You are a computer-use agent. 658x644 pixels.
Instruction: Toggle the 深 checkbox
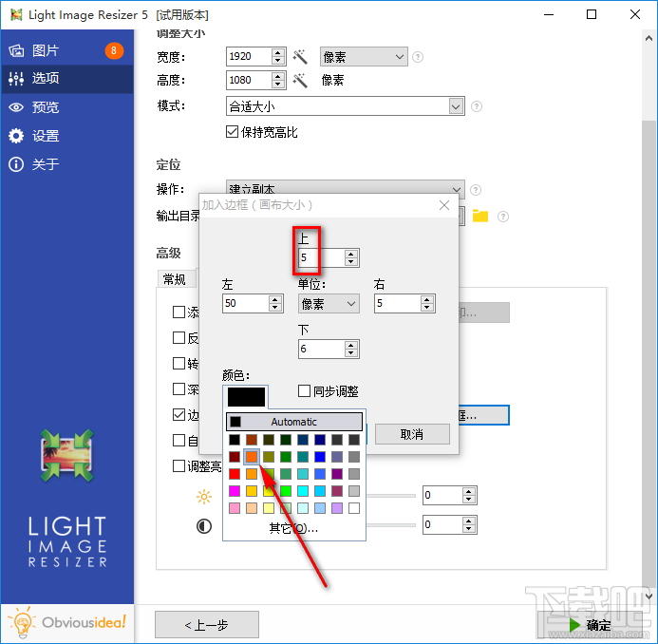pos(179,388)
